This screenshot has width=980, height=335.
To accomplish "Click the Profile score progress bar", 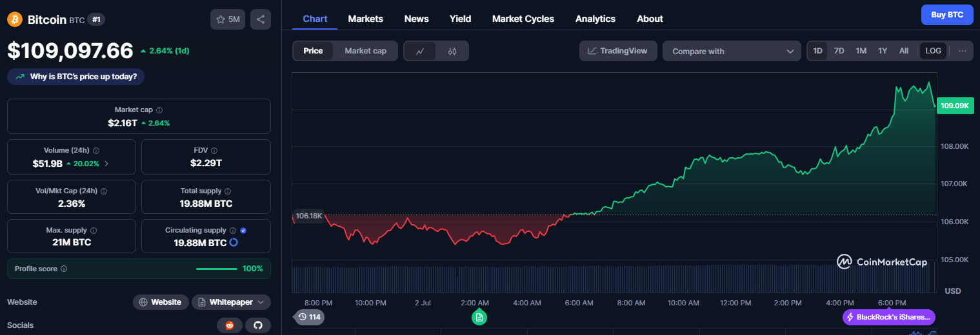I will click(x=216, y=269).
